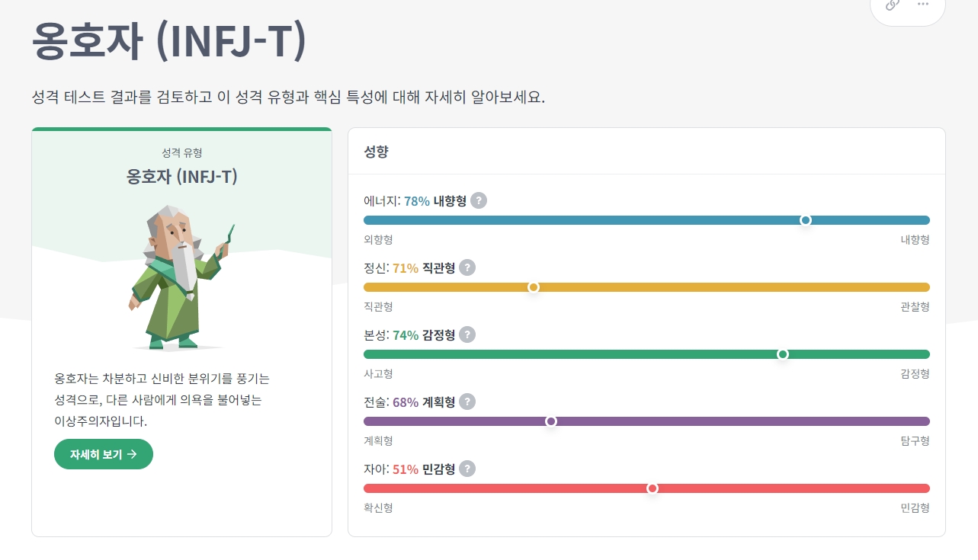The width and height of the screenshot is (978, 560).
Task: Open the three-dot more options menu
Action: tap(923, 4)
